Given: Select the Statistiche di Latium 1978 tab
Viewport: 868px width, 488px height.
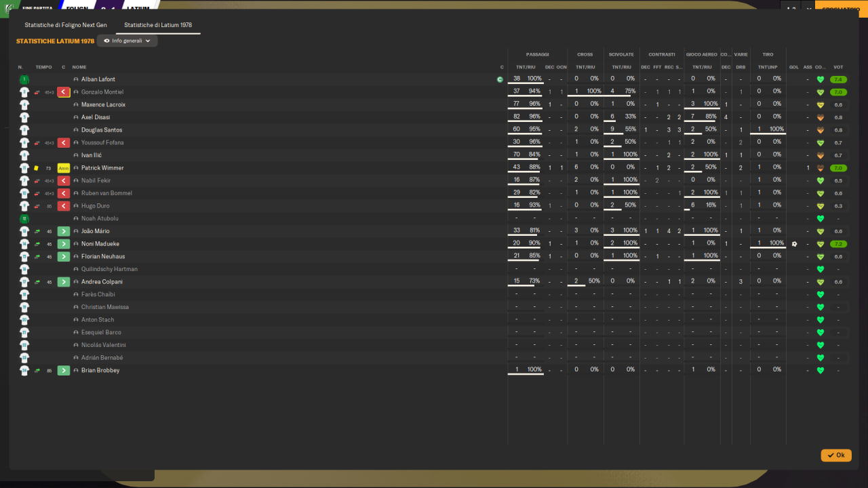Looking at the screenshot, I should tap(158, 25).
